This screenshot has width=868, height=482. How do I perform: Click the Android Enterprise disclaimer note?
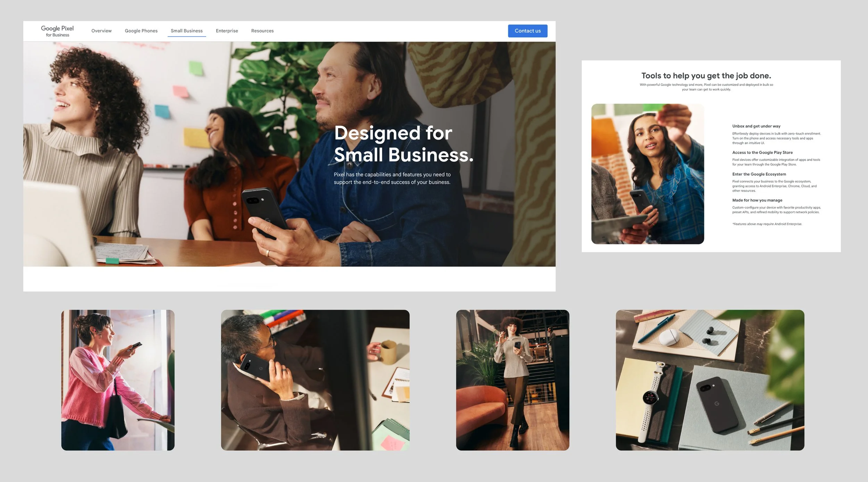767,224
